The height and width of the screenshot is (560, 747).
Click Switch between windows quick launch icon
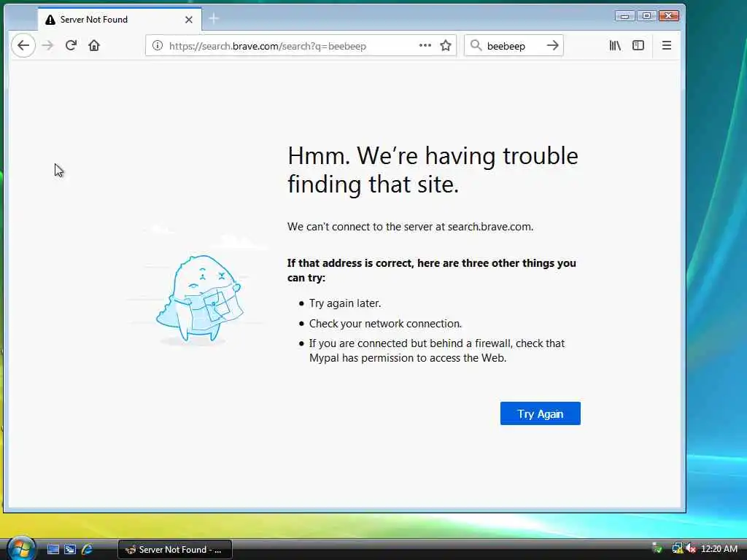(x=70, y=550)
